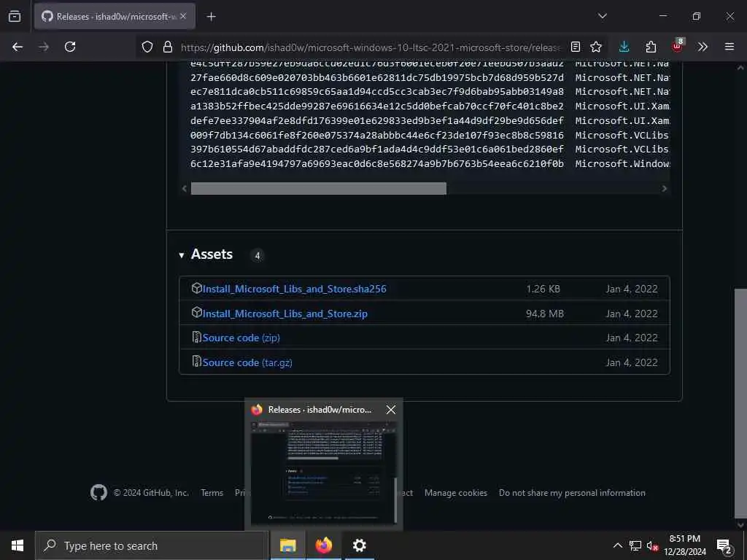
Task: Download Install_Microsoft_Libs_and_Store.sha256
Action: [x=294, y=289]
